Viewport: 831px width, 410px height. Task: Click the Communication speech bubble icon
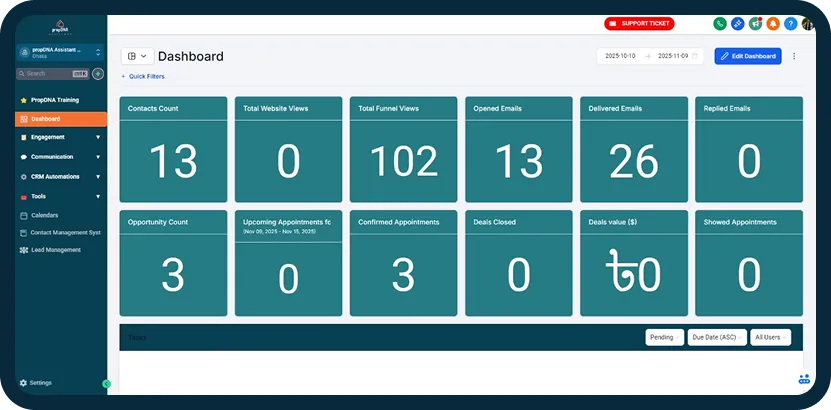coord(23,157)
